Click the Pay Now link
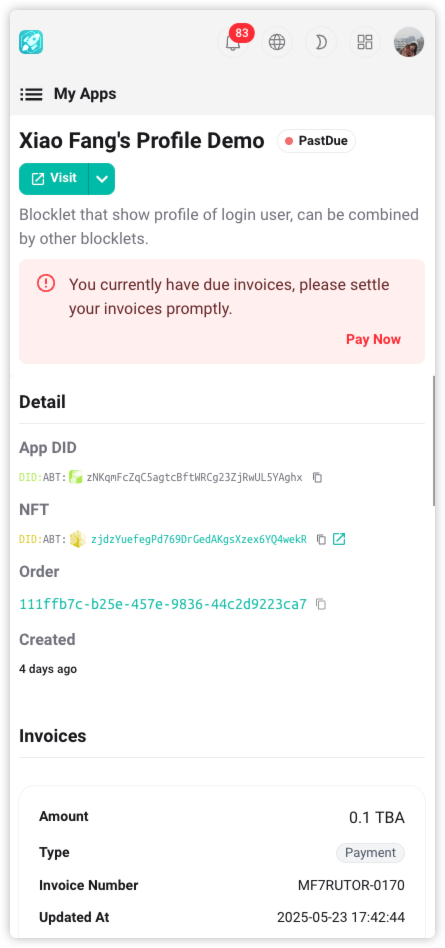 373,339
